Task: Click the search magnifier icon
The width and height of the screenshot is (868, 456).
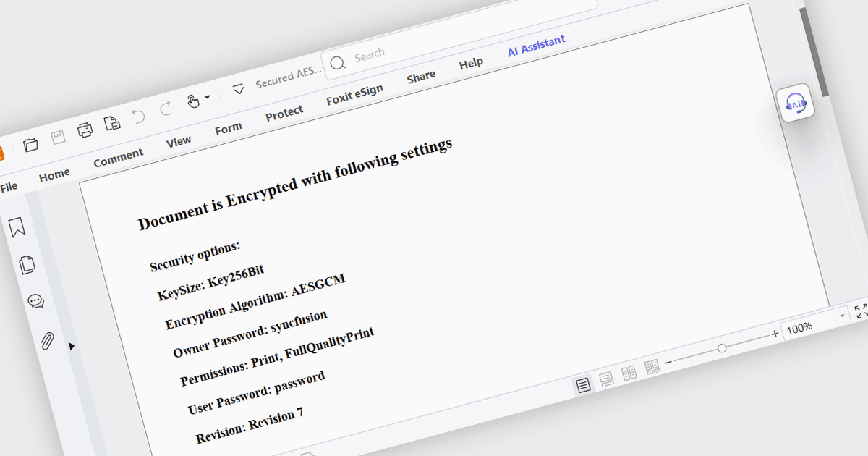Action: coord(337,63)
